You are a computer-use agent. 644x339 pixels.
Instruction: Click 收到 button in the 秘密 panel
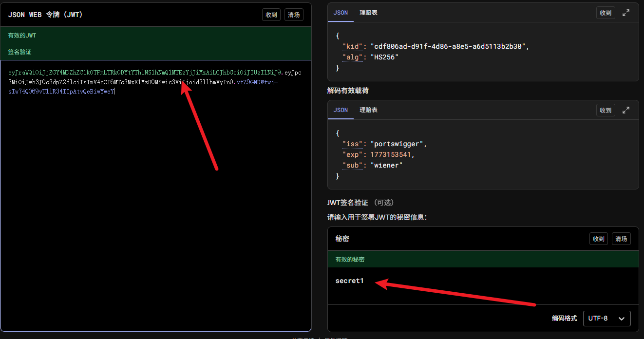tap(599, 239)
